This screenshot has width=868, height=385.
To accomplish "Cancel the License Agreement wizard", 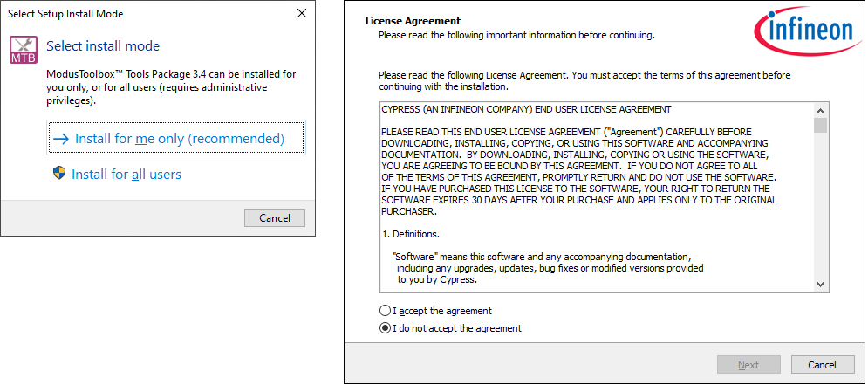I will [x=822, y=365].
